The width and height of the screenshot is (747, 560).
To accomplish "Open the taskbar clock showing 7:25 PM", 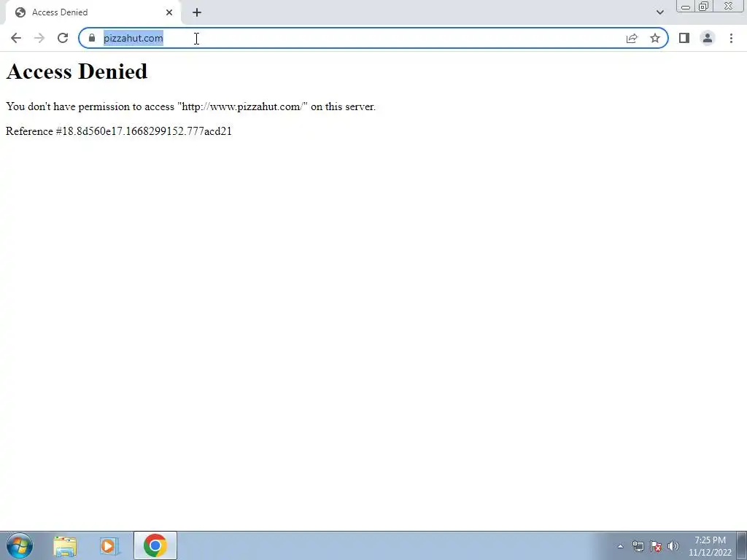I will [710, 546].
